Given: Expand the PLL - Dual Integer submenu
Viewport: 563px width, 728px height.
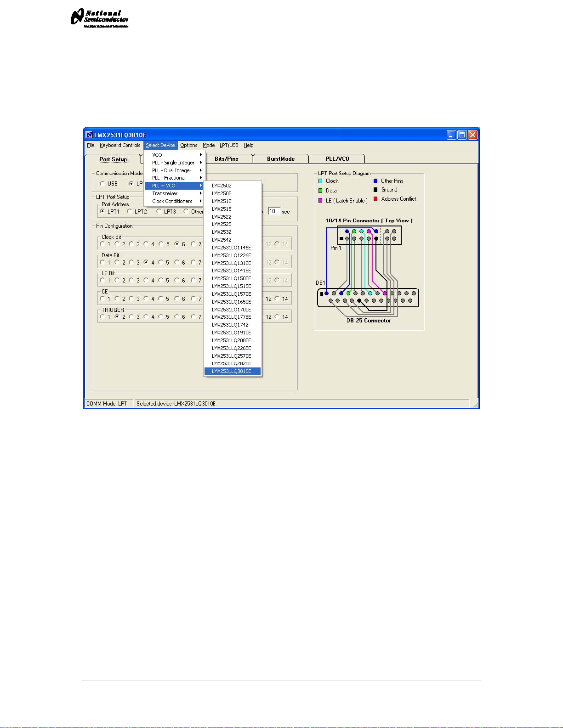Looking at the screenshot, I should [175, 170].
